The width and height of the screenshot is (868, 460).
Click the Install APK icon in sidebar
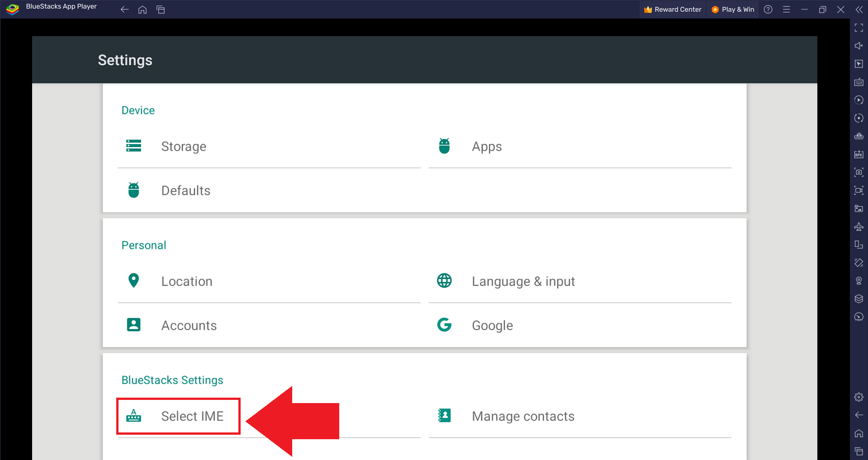(859, 155)
